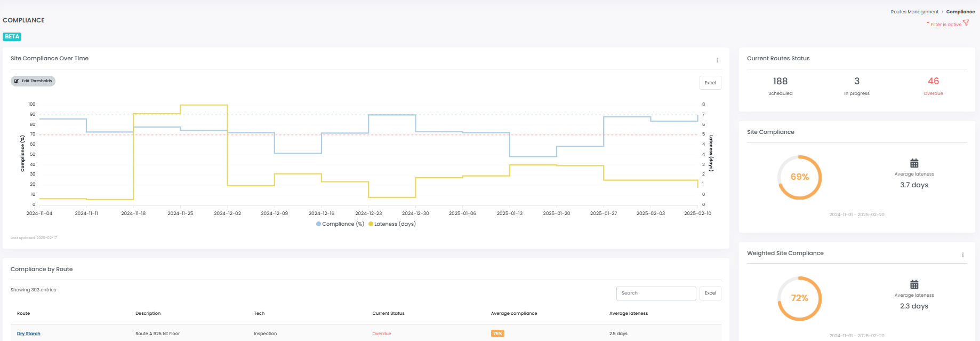The width and height of the screenshot is (980, 341).
Task: Sort by Description column header
Action: pos(148,313)
